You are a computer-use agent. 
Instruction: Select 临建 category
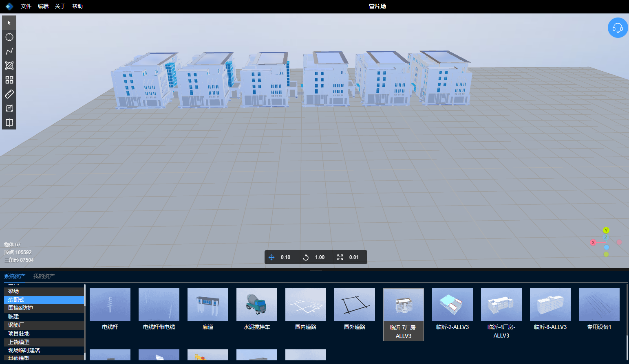coord(44,317)
